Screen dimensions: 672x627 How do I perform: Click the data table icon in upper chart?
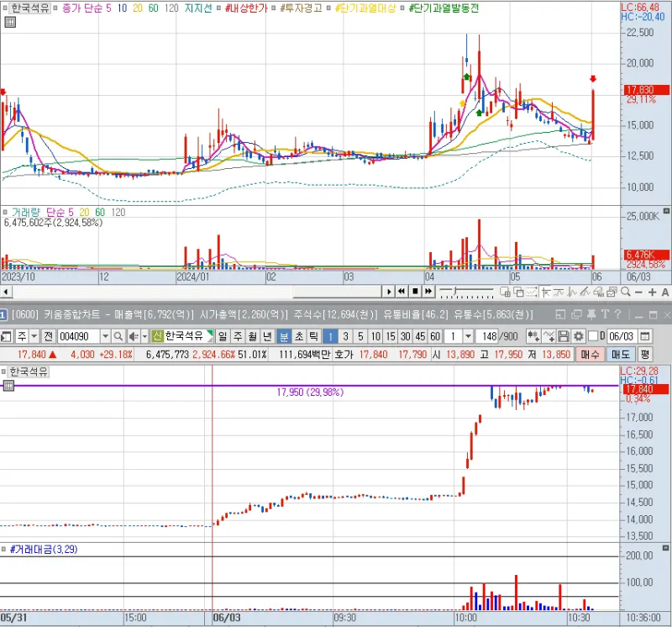[x=10, y=23]
